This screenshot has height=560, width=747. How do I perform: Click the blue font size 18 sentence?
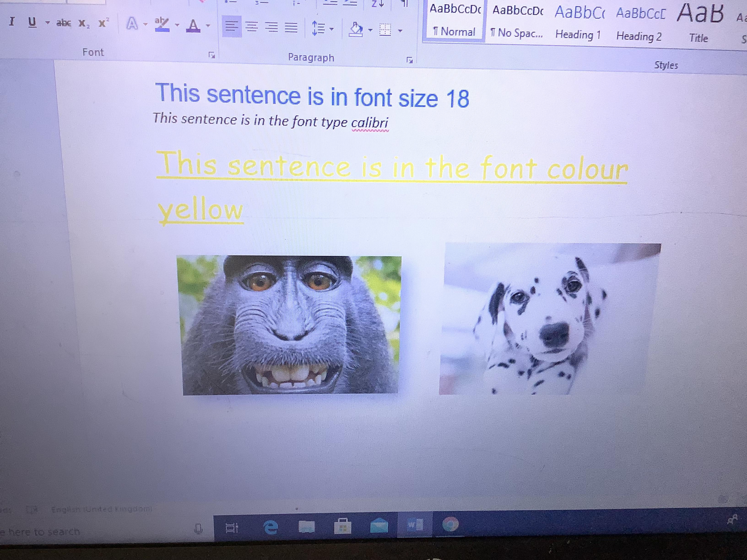coord(312,96)
